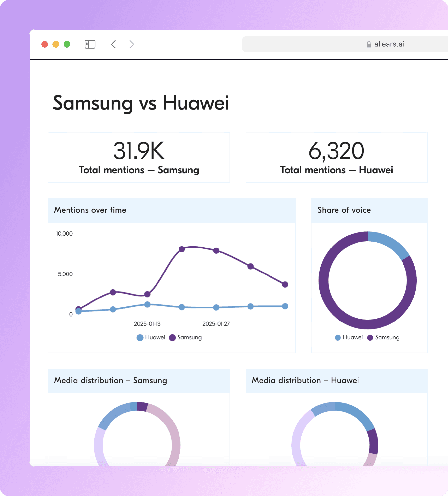Toggle the browser sidebar icon
This screenshot has width=448, height=496.
click(90, 44)
